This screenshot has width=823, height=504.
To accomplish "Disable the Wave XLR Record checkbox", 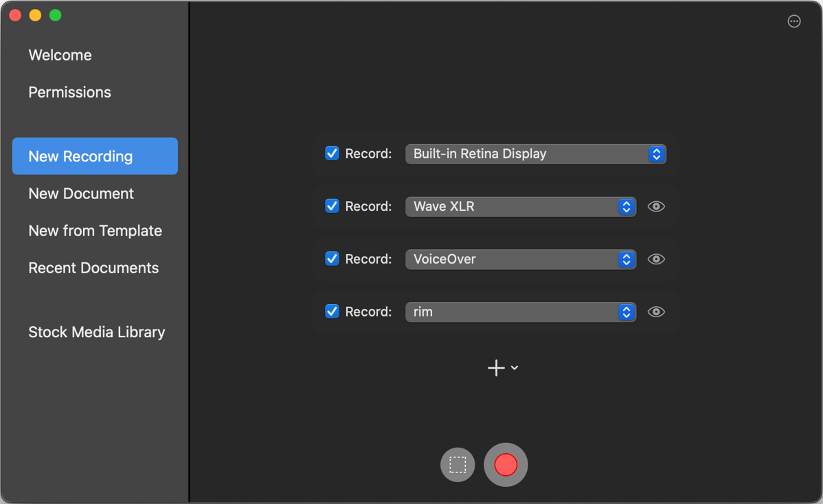I will (332, 206).
